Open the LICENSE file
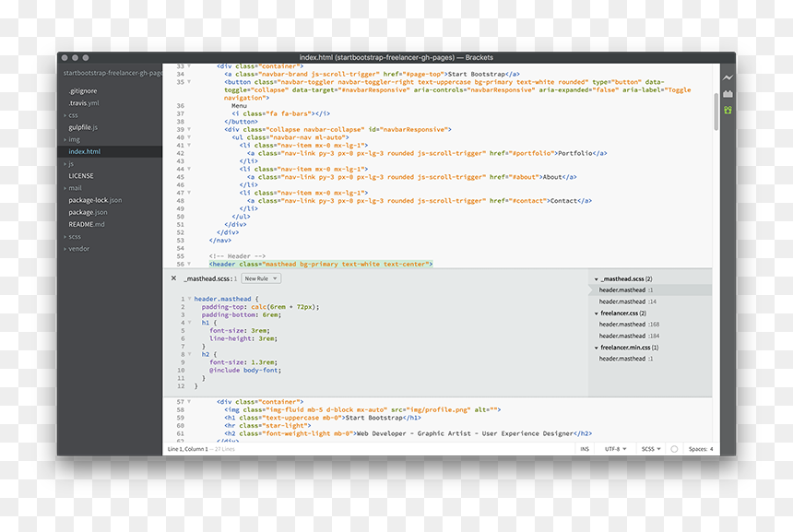 click(x=81, y=176)
